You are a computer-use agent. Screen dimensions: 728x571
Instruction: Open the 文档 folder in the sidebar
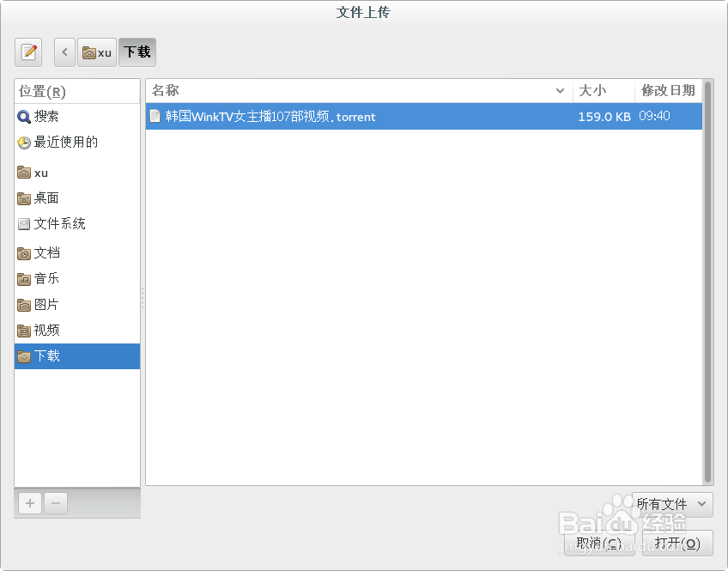77,253
